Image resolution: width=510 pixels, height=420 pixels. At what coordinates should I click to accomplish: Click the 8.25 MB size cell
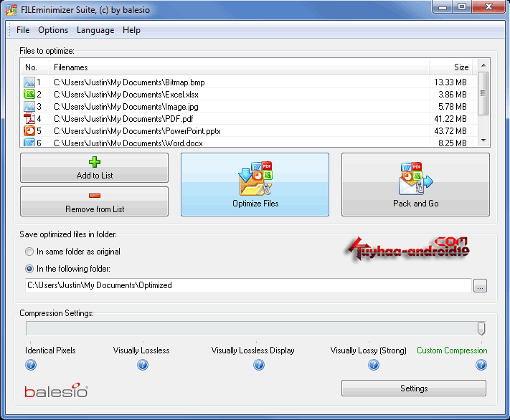point(452,143)
